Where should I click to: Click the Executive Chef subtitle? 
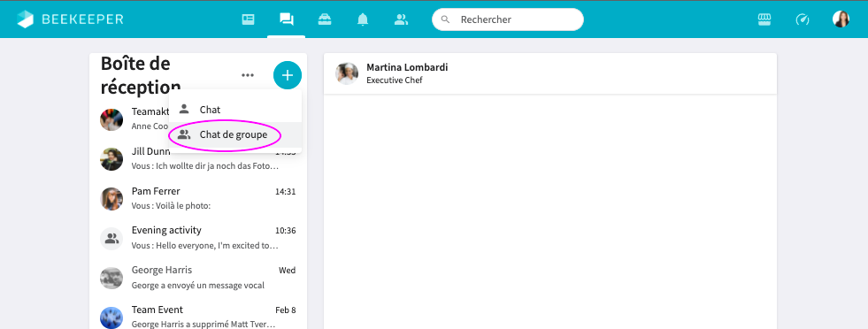pyautogui.click(x=394, y=80)
